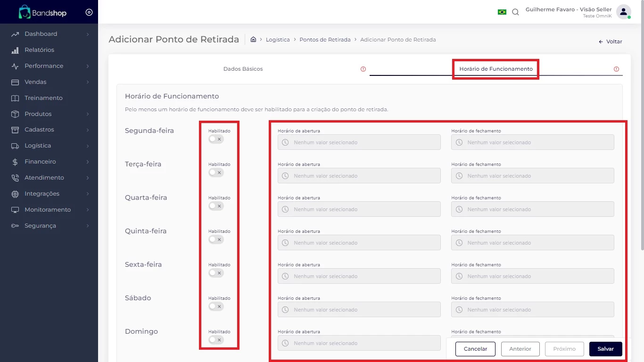644x362 pixels.
Task: Open language selector Brazil flag
Action: tap(502, 12)
